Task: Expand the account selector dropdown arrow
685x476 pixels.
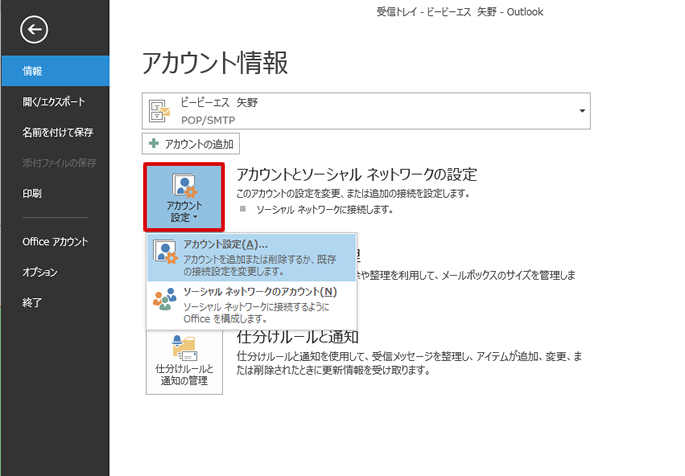Action: pos(582,111)
